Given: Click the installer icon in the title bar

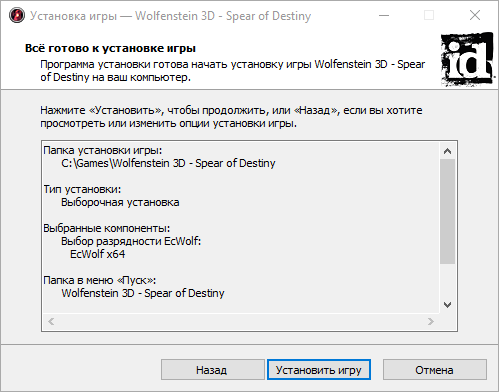Looking at the screenshot, I should 17,15.
